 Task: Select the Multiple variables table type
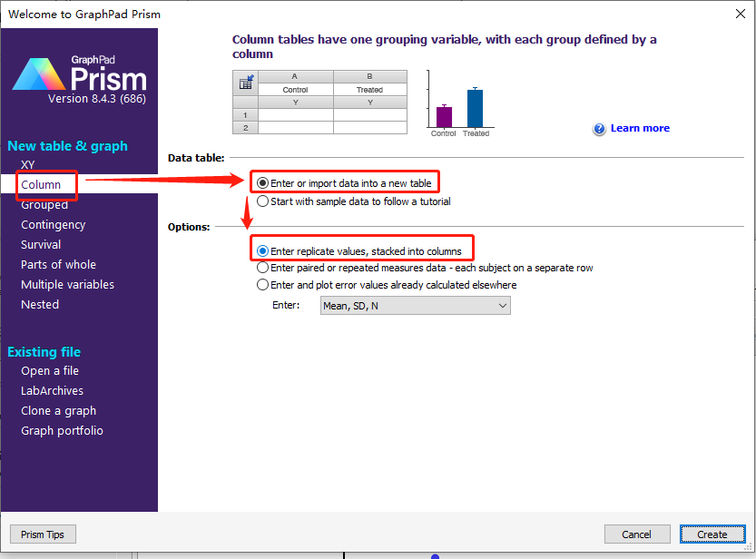pos(67,285)
